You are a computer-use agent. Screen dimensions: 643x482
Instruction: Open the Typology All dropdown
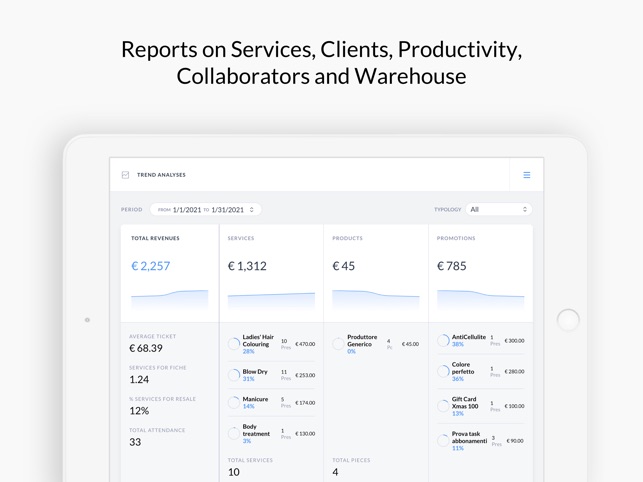coord(499,210)
